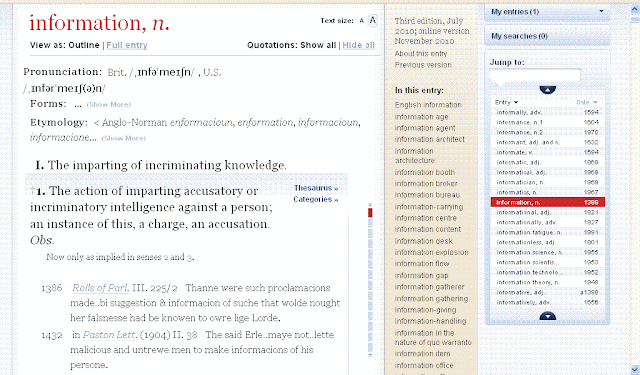The height and width of the screenshot is (375, 640).
Task: Select informationless, adj. in the entry list
Action: (x=547, y=242)
